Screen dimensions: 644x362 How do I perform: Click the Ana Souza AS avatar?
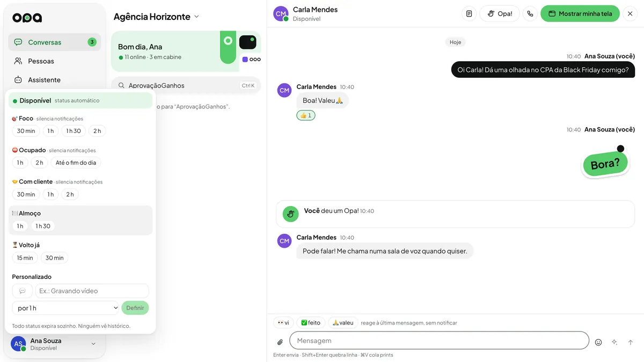[x=18, y=344]
